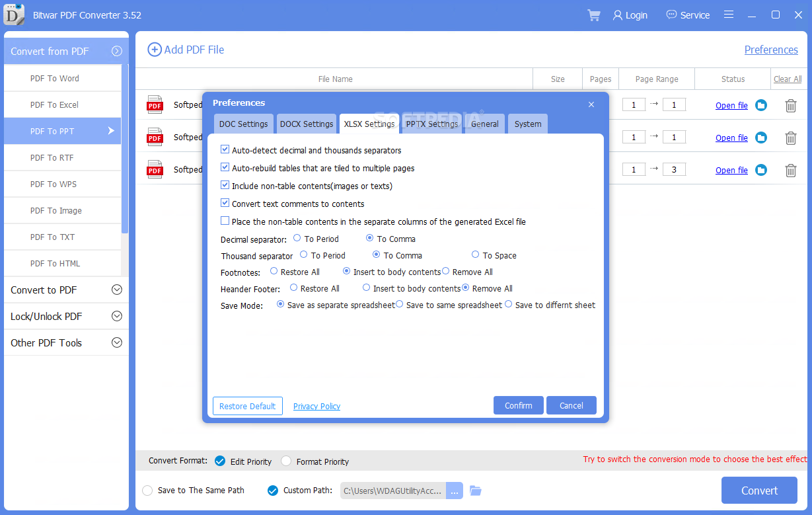Choose Save to different sheet

tap(508, 304)
